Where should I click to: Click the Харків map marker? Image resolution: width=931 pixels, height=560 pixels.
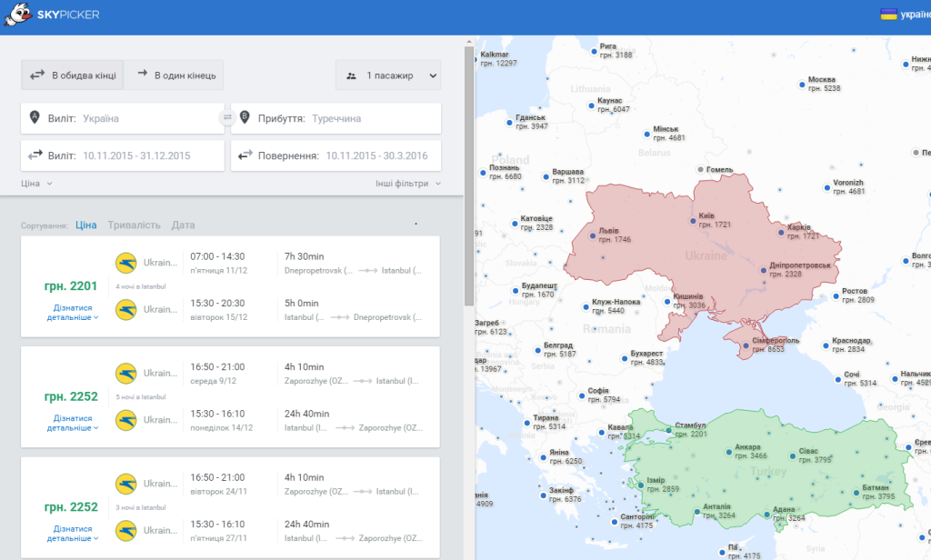(781, 232)
